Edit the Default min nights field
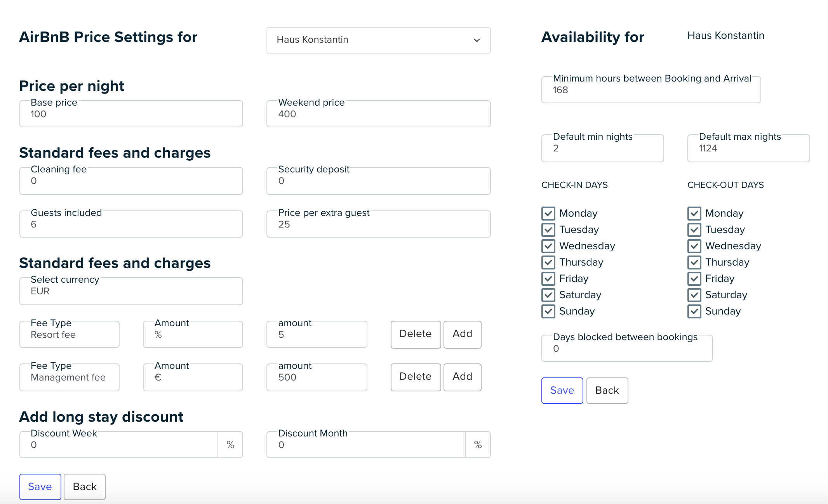Screen dimensions: 828x504 (x=602, y=148)
